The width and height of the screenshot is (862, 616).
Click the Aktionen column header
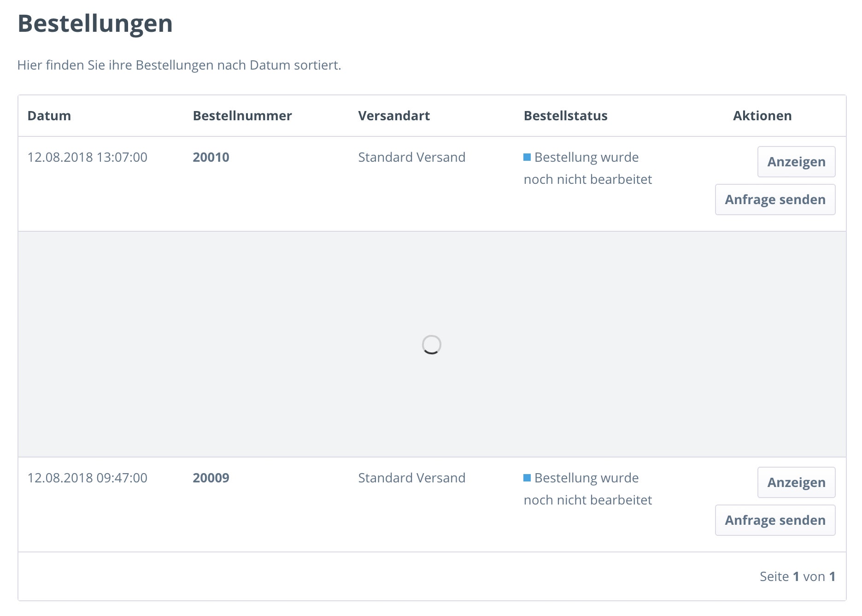click(x=762, y=116)
